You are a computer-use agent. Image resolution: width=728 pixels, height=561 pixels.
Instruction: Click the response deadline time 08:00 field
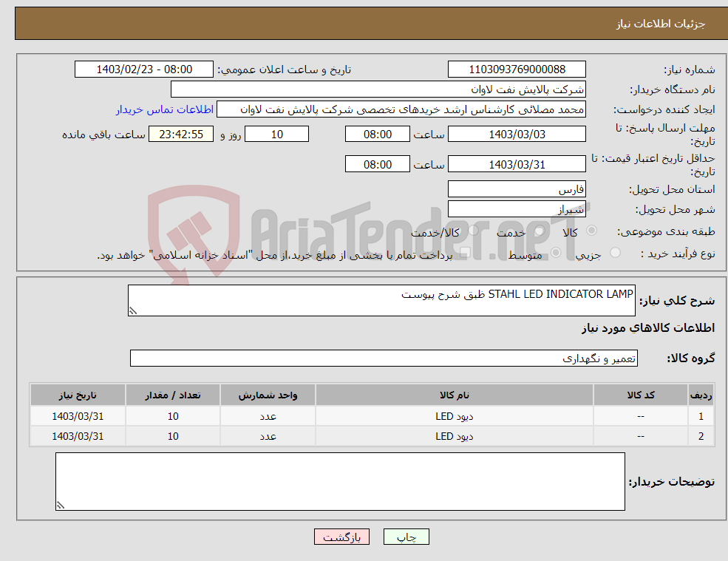tap(378, 135)
